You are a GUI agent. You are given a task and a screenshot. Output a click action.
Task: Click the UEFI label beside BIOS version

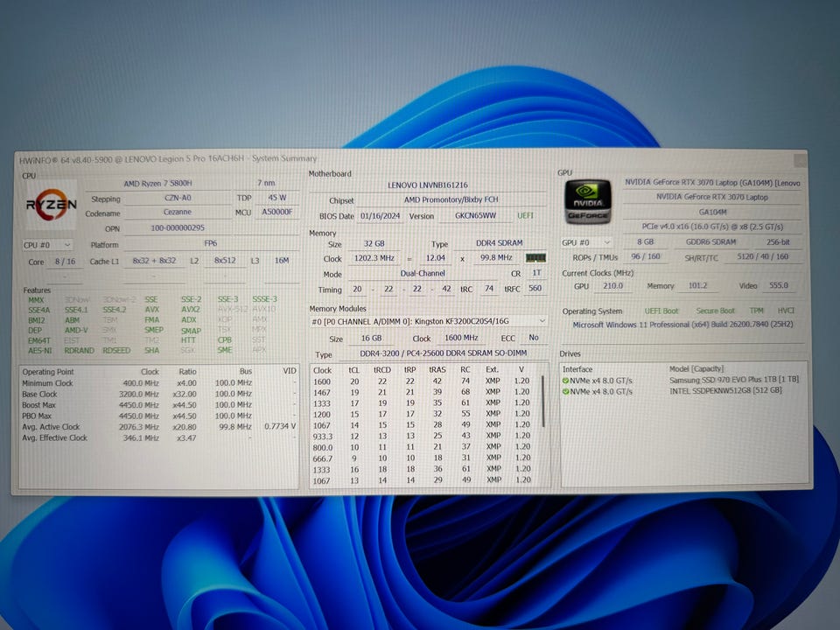click(526, 216)
